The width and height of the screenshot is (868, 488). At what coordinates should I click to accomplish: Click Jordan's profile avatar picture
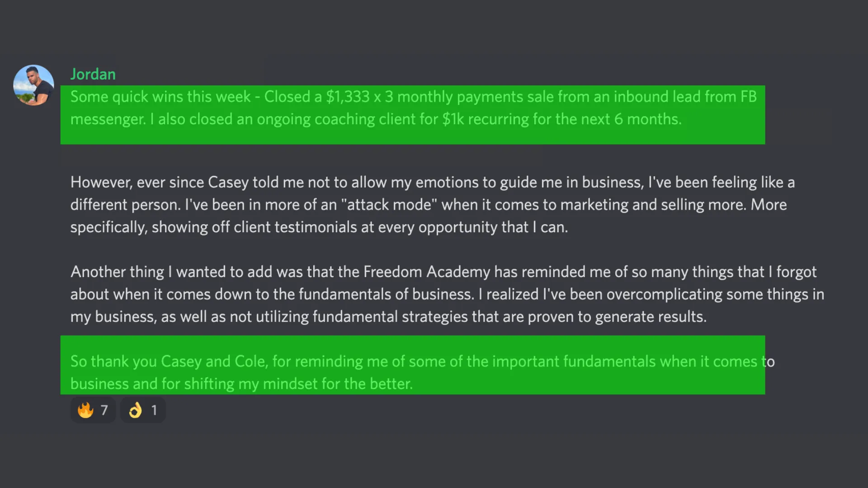33,85
